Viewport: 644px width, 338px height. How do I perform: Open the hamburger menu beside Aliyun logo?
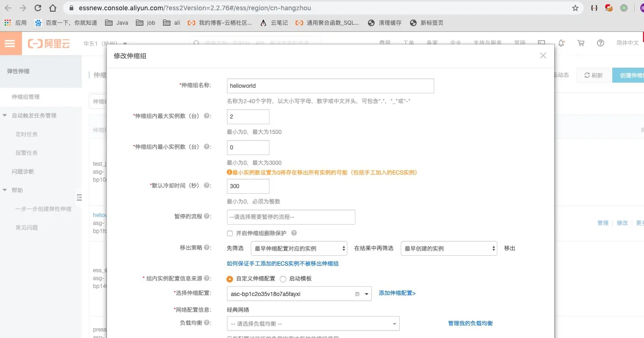click(10, 43)
